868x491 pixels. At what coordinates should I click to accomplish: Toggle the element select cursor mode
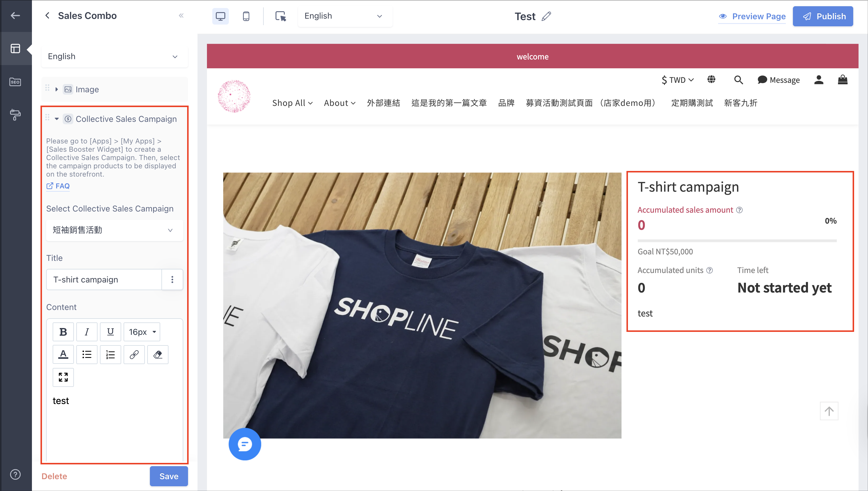[281, 16]
